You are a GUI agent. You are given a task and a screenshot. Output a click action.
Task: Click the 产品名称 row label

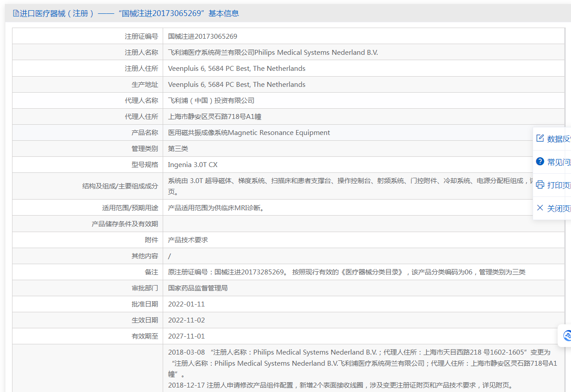pos(144,132)
